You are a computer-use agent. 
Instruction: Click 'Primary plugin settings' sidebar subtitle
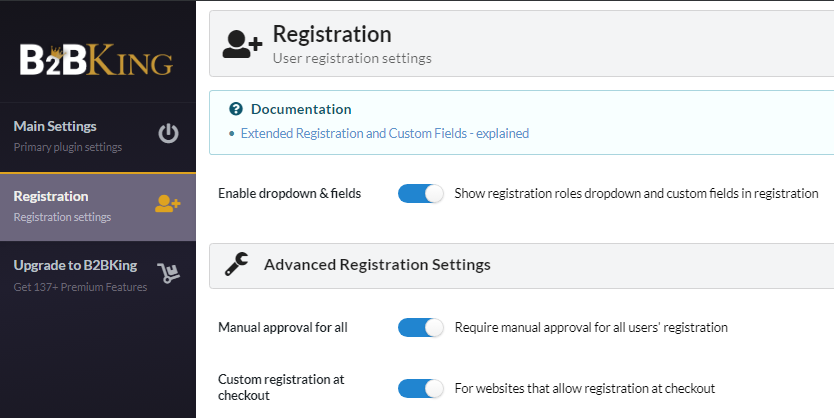68,147
